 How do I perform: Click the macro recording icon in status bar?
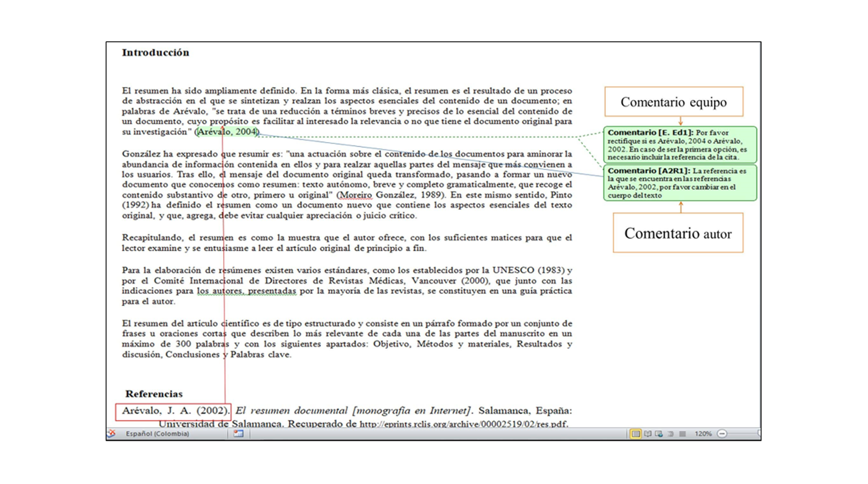tap(238, 433)
